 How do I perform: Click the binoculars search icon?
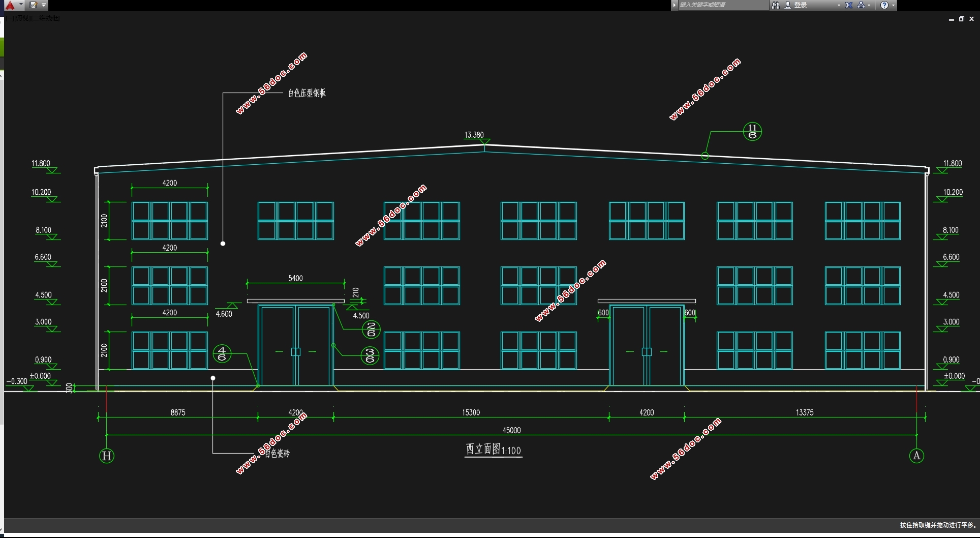[x=776, y=5]
